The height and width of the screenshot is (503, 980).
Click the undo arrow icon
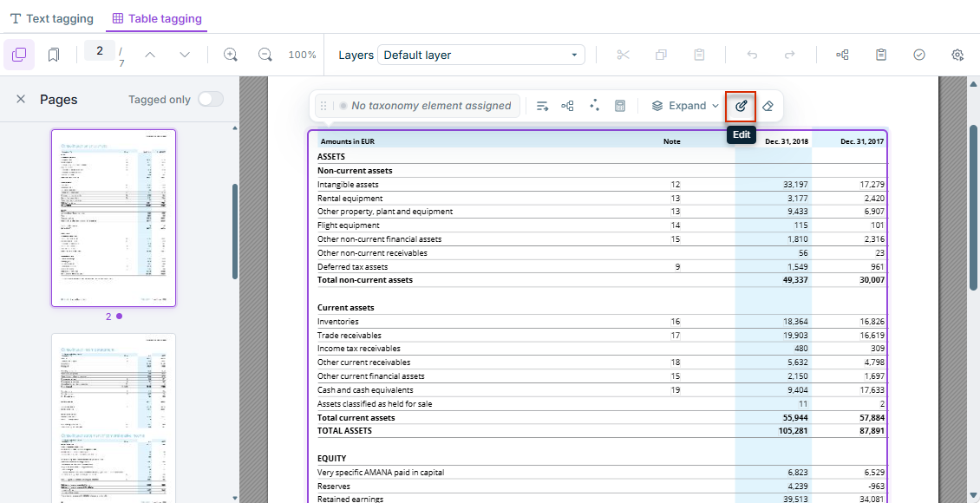click(x=752, y=55)
